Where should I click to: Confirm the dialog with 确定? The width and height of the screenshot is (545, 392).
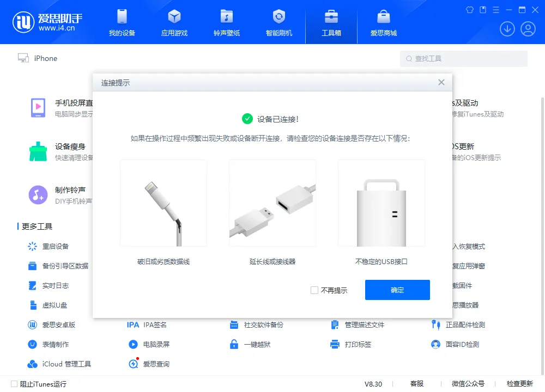click(x=397, y=290)
